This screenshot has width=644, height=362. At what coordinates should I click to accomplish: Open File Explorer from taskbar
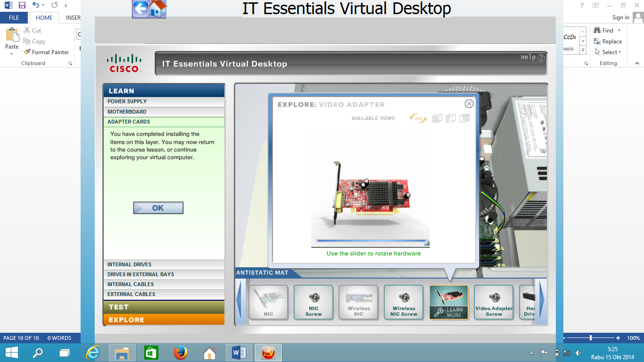pos(122,353)
